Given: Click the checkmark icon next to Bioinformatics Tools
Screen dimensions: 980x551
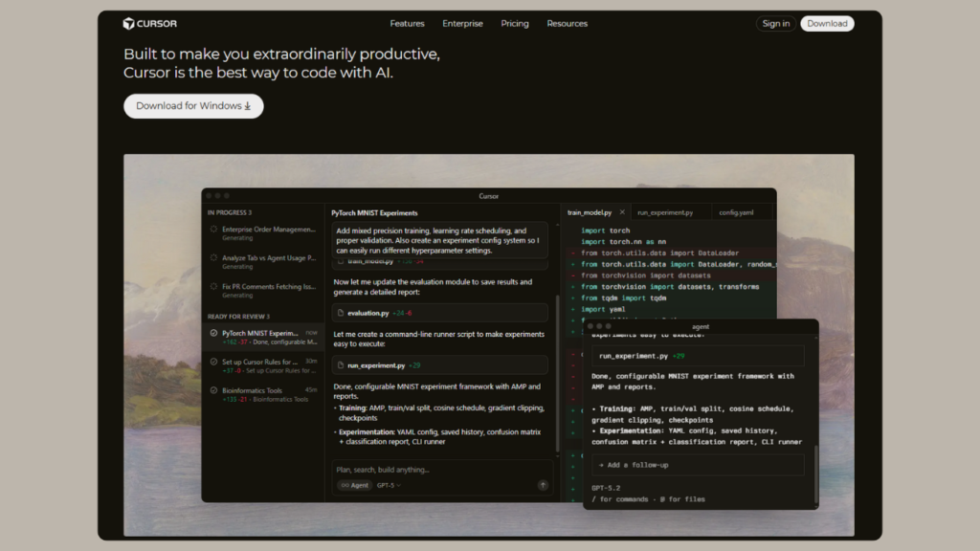Looking at the screenshot, I should pos(213,390).
